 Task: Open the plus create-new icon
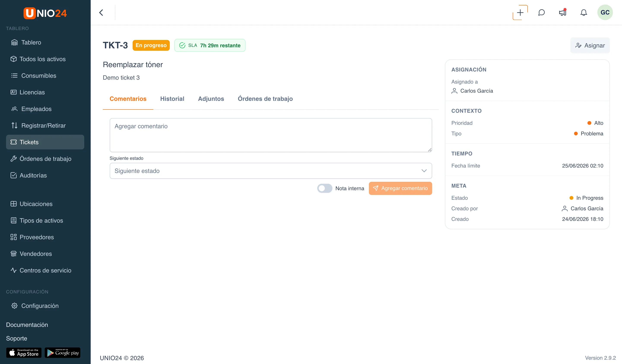click(x=520, y=13)
